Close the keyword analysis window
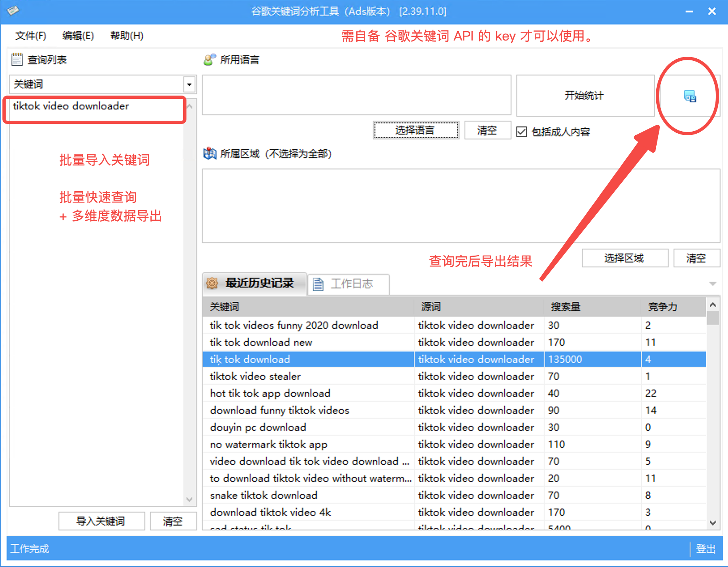 pyautogui.click(x=712, y=11)
